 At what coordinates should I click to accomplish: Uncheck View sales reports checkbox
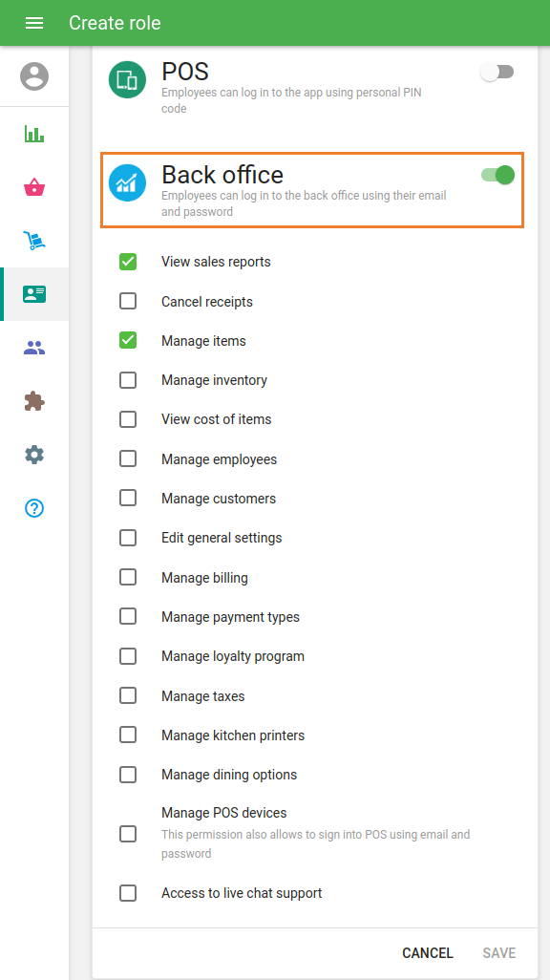pos(128,262)
